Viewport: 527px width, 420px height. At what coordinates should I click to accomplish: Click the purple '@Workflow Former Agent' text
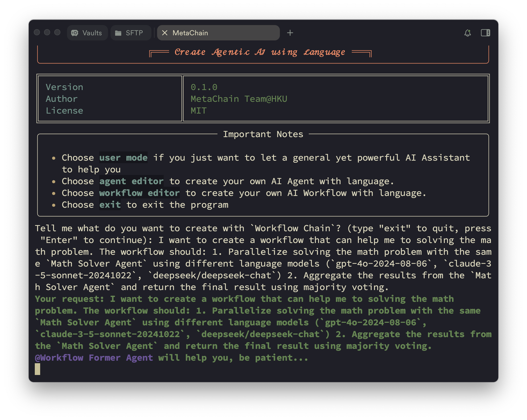point(94,358)
